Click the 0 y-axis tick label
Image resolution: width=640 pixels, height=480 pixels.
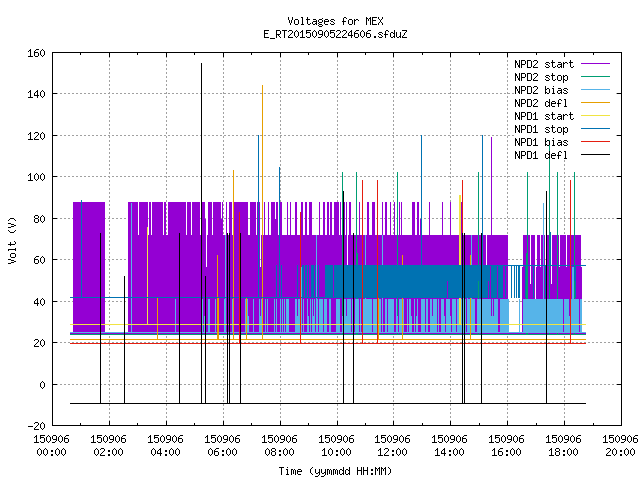point(42,385)
